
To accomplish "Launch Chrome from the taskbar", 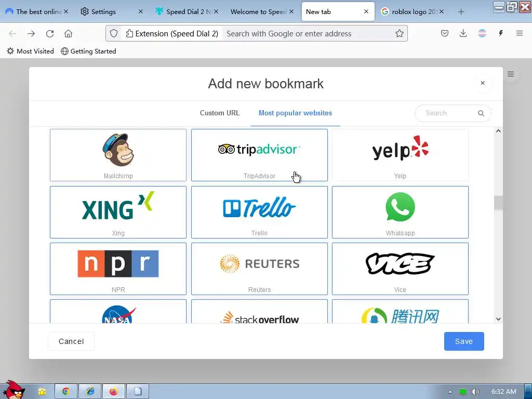I will tap(66, 392).
